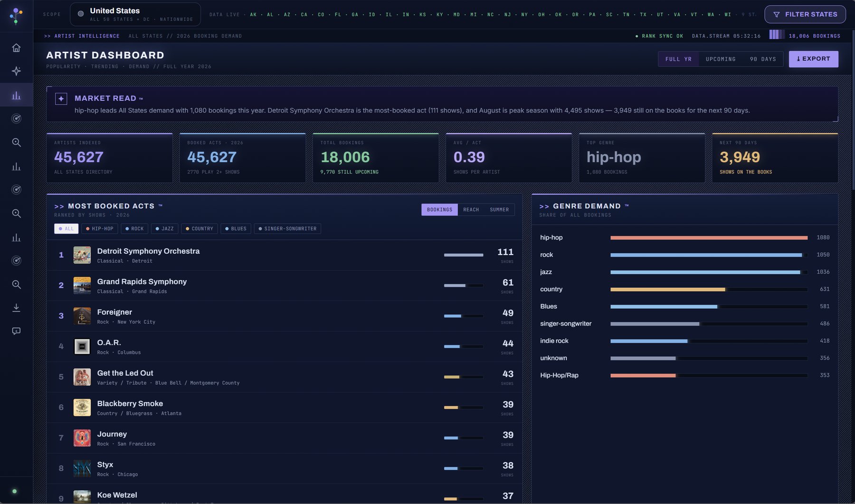This screenshot has width=855, height=504.
Task: Click the Journey album art thumbnail
Action: (82, 438)
